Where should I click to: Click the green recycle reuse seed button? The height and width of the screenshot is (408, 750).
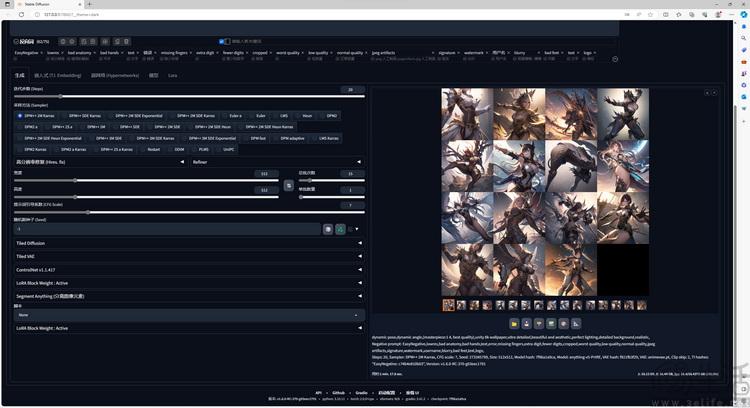pyautogui.click(x=340, y=230)
